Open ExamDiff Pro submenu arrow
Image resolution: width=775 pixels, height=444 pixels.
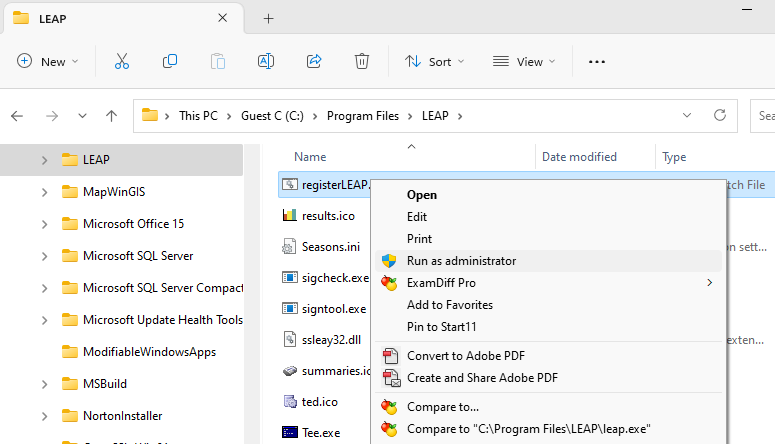point(710,283)
